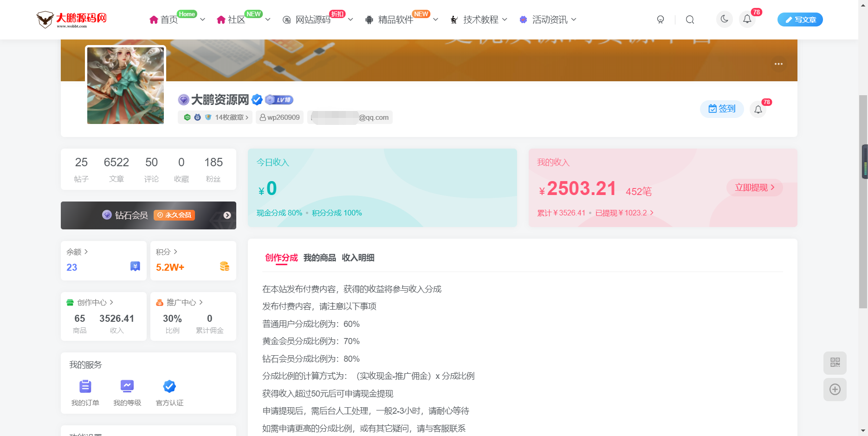Screen dimensions: 868x436
Task: Select the 官方认证 verification badge icon
Action: [169, 386]
